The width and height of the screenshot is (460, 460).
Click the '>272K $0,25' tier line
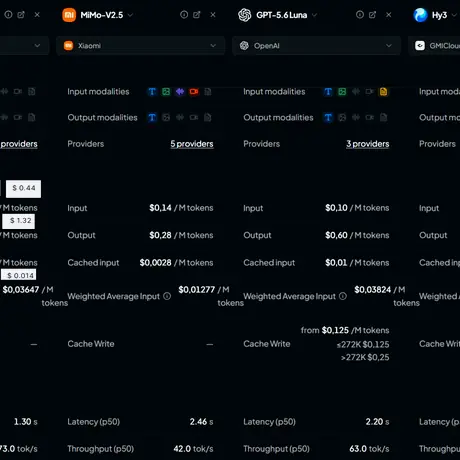click(x=365, y=357)
